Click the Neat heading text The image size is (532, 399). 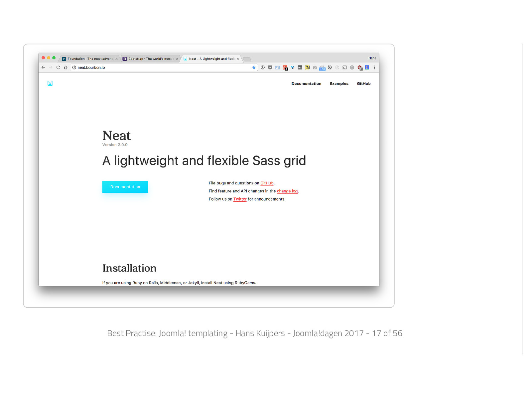[x=116, y=136]
